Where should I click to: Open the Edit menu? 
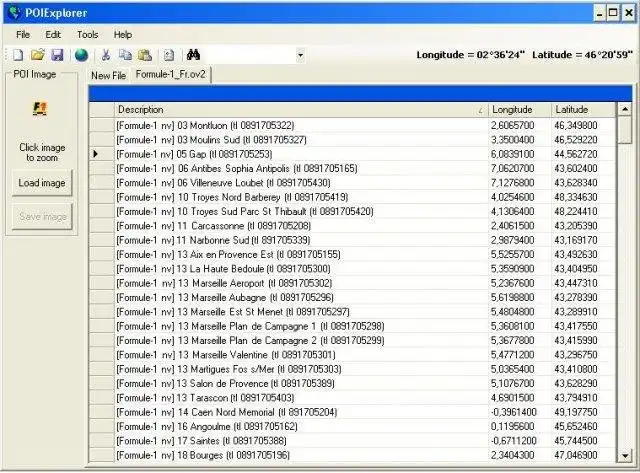coord(53,35)
